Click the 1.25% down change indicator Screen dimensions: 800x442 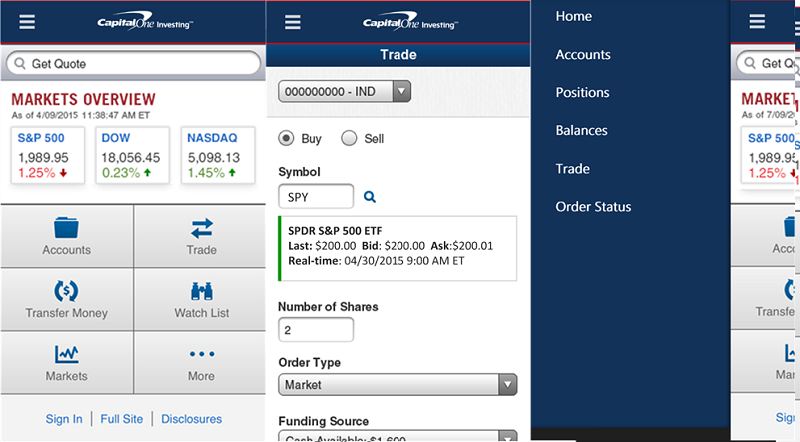pyautogui.click(x=43, y=173)
